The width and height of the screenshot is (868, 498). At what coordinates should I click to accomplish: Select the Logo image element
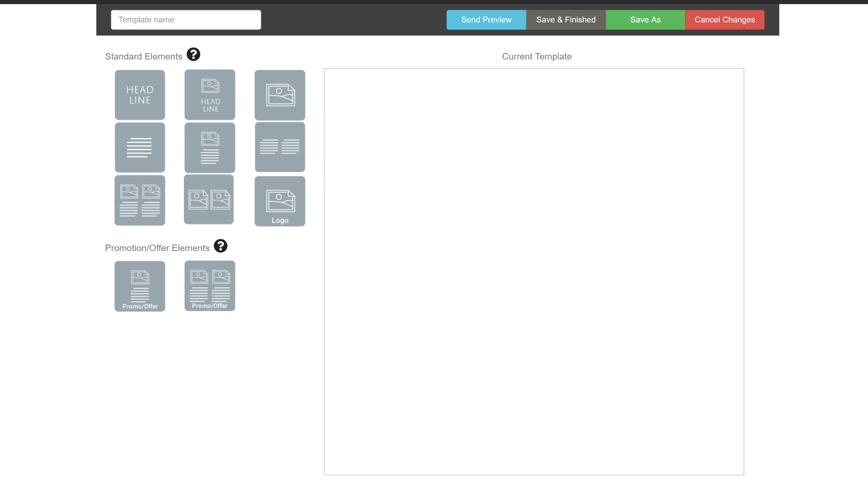(280, 201)
